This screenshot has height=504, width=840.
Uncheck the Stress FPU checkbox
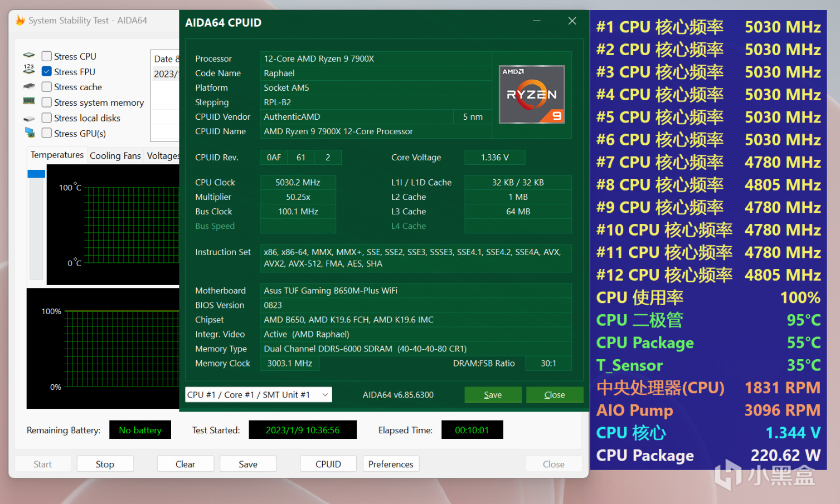[x=47, y=72]
